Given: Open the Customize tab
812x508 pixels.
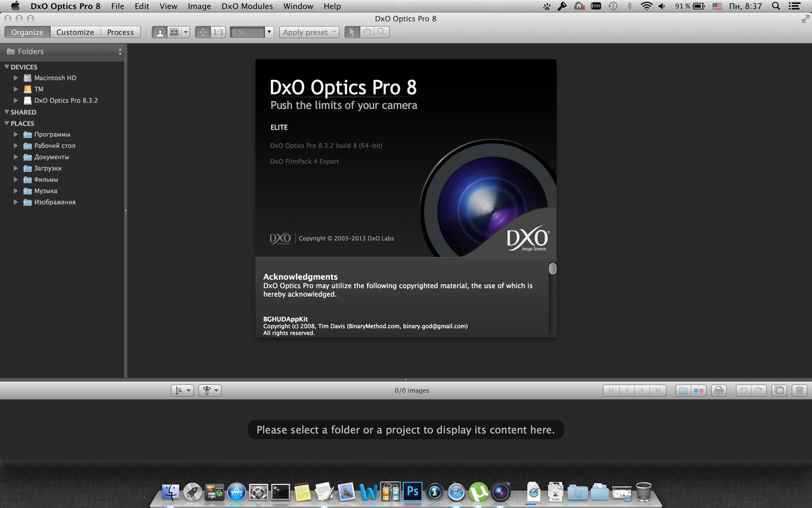Looking at the screenshot, I should (x=75, y=32).
